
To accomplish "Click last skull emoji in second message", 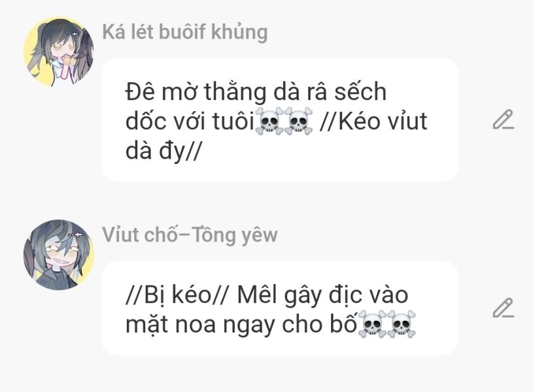I will 402,323.
